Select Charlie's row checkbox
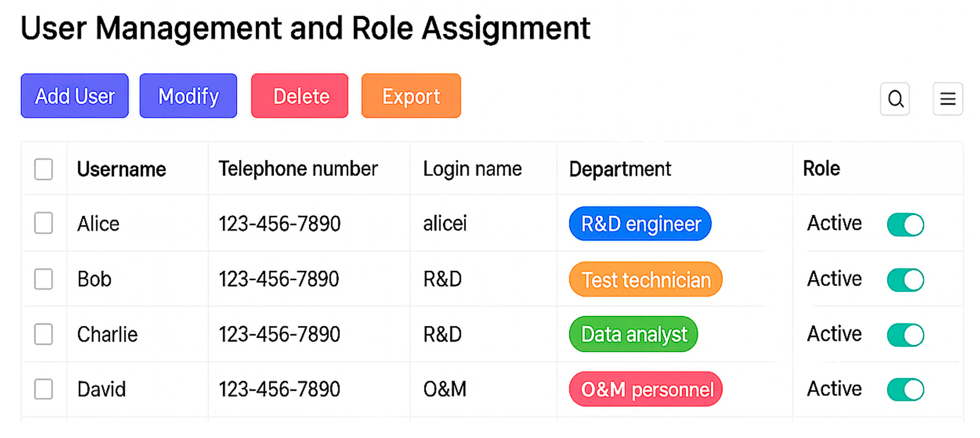 point(43,334)
